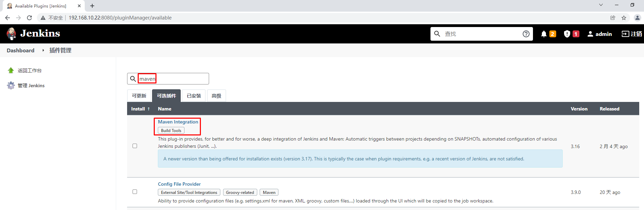Click the green arrow return to workspace icon
This screenshot has width=644, height=210.
[11, 70]
